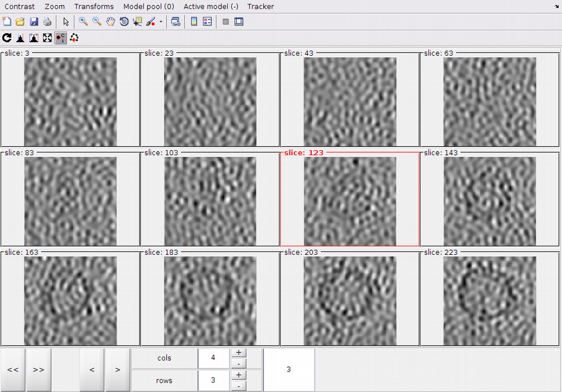This screenshot has height=392, width=562.
Task: Click the rows value field
Action: [x=213, y=380]
